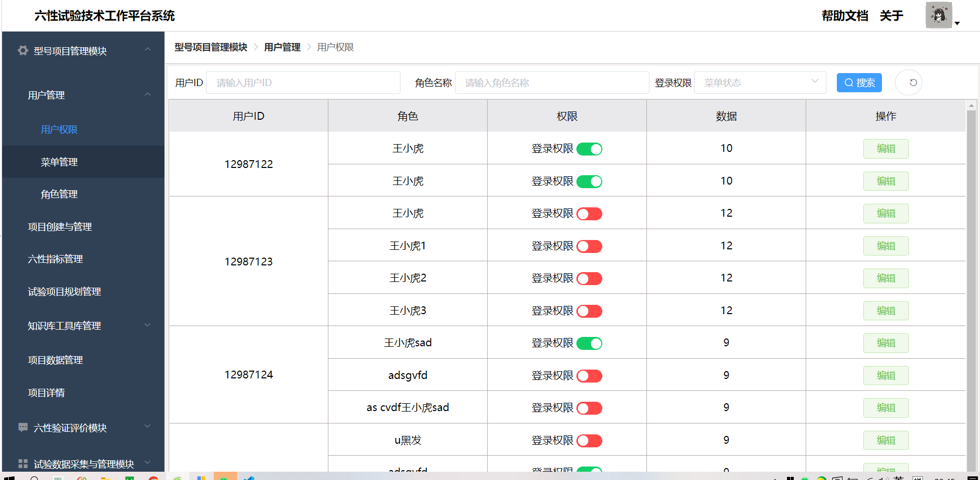Click the table vertical scrollbar
Viewport: 980px width, 480px height.
pyautogui.click(x=971, y=290)
